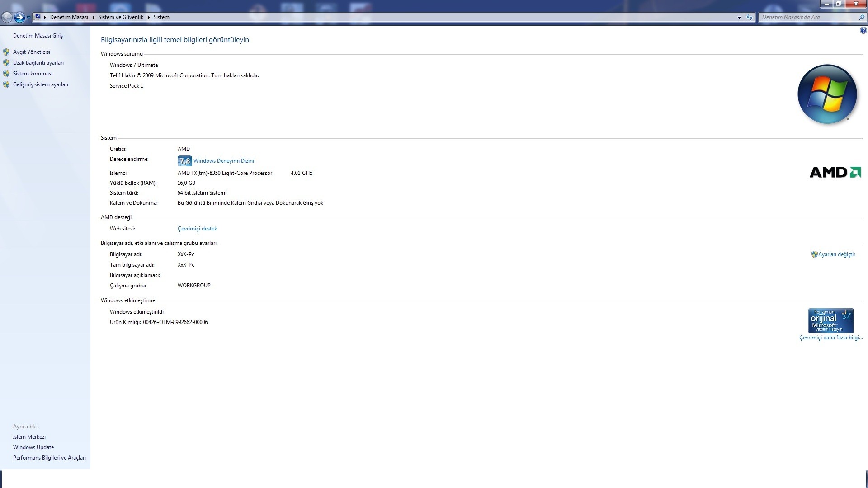Restore down the System window
The height and width of the screenshot is (488, 868).
click(838, 4)
